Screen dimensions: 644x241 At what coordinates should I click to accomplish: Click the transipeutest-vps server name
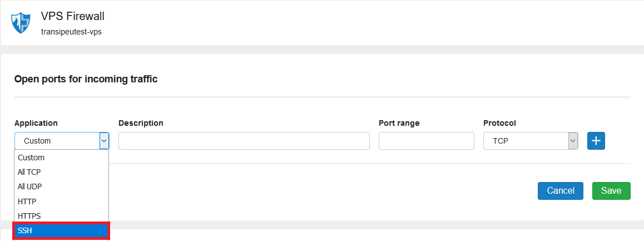coord(71,32)
